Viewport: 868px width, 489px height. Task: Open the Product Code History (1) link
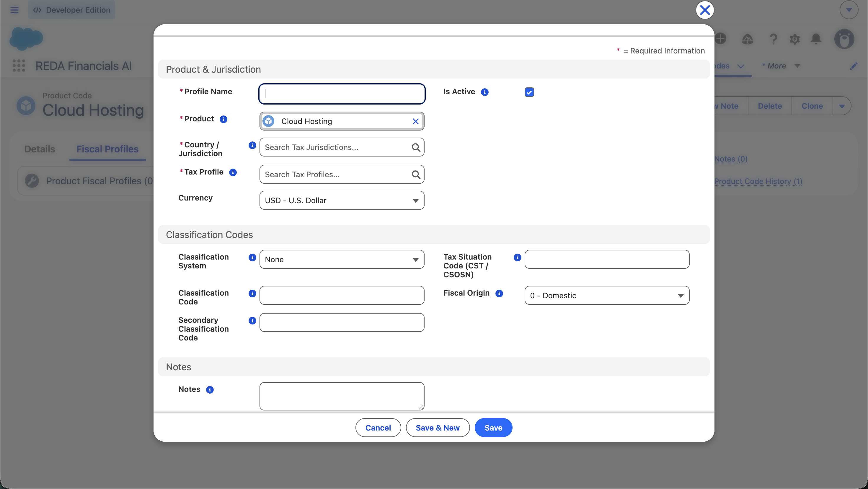(x=758, y=181)
